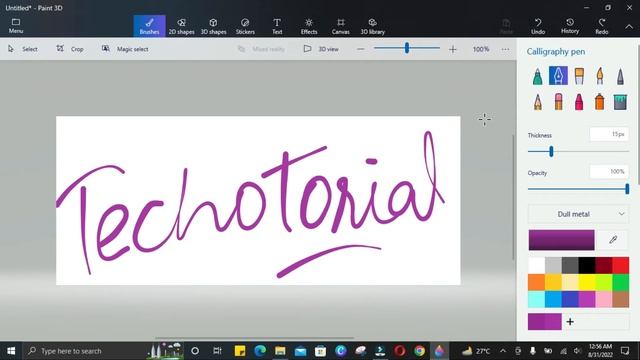
Task: Pick the indigo color swatch
Action: pyautogui.click(x=570, y=299)
